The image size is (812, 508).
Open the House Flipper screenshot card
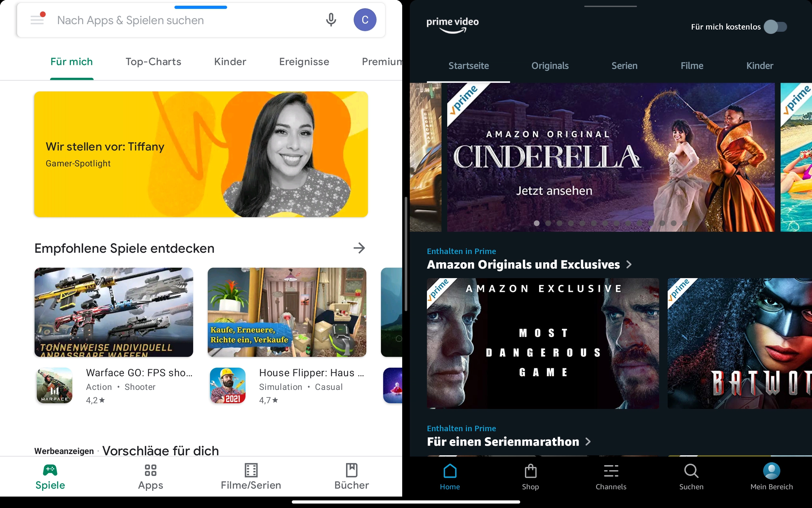pyautogui.click(x=287, y=312)
